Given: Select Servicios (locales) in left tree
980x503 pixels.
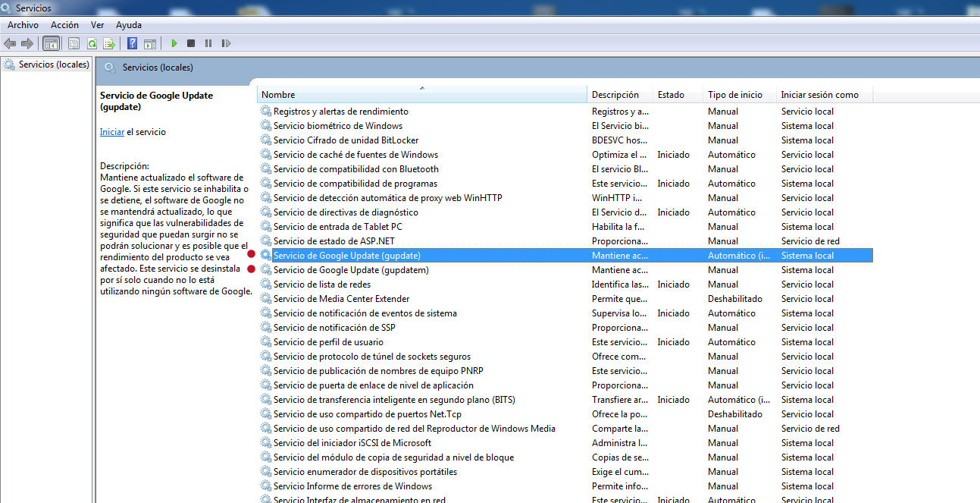Looking at the screenshot, I should pos(54,64).
